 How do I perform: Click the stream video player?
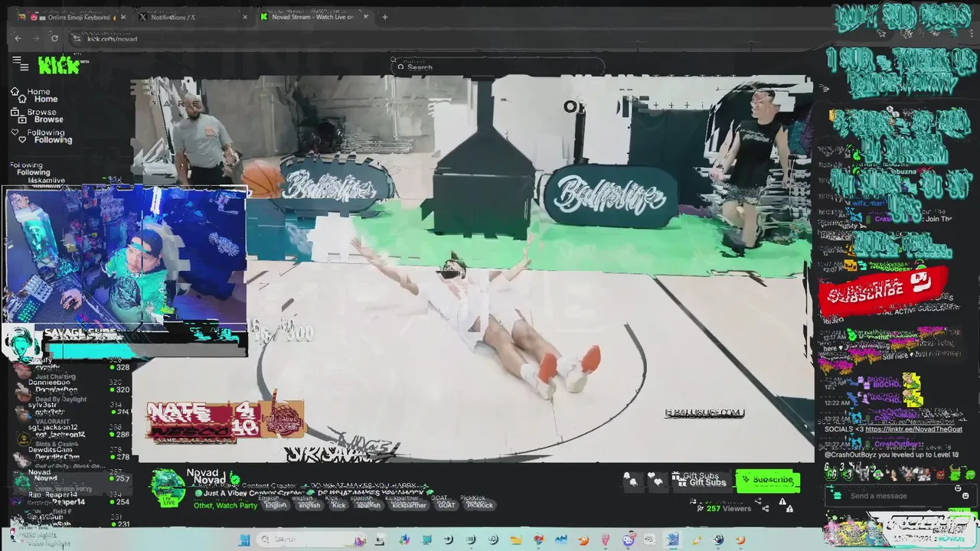click(x=475, y=268)
